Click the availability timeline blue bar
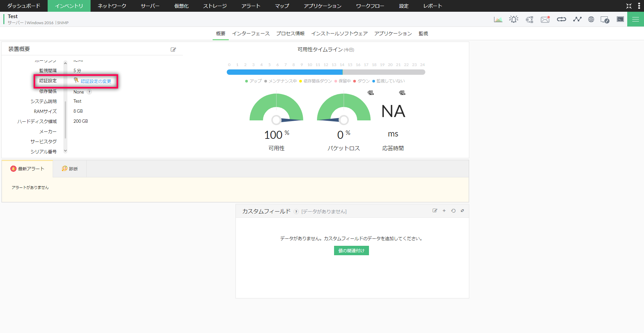The height and width of the screenshot is (333, 644). click(x=284, y=72)
